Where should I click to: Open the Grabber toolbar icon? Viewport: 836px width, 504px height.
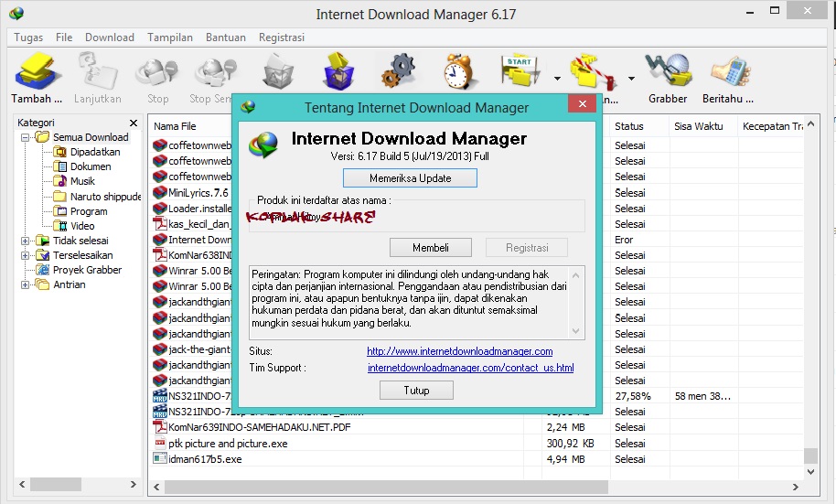pos(668,71)
